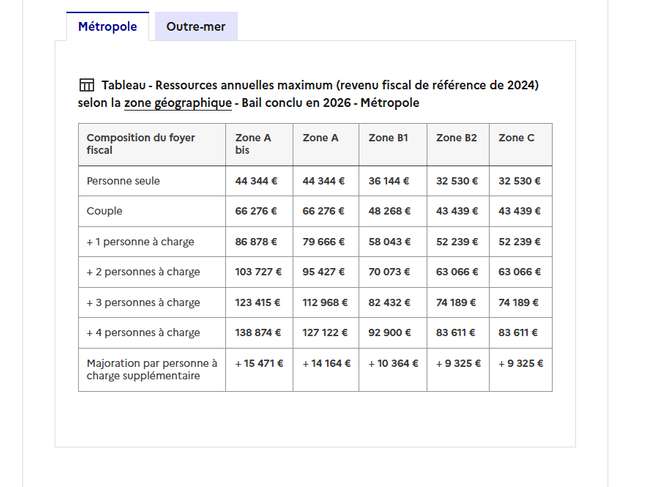Click the + 10 364 € cell
This screenshot has height=487, width=650.
click(x=393, y=370)
